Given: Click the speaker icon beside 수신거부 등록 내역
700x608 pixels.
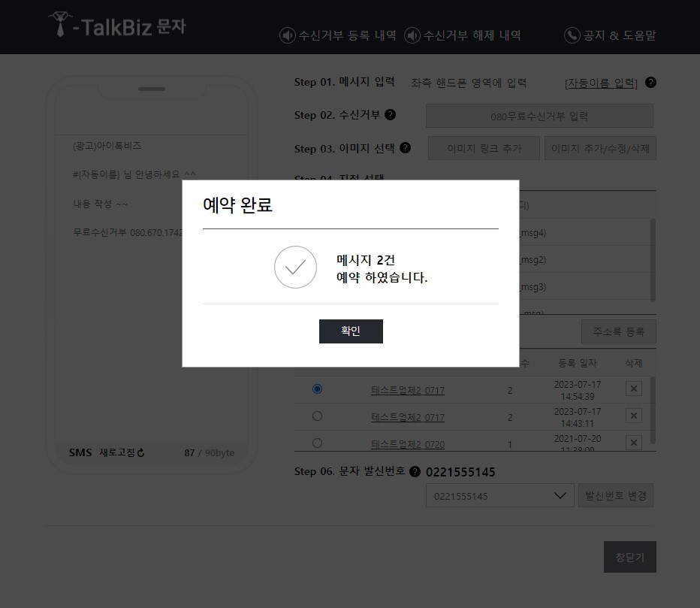Looking at the screenshot, I should point(286,35).
